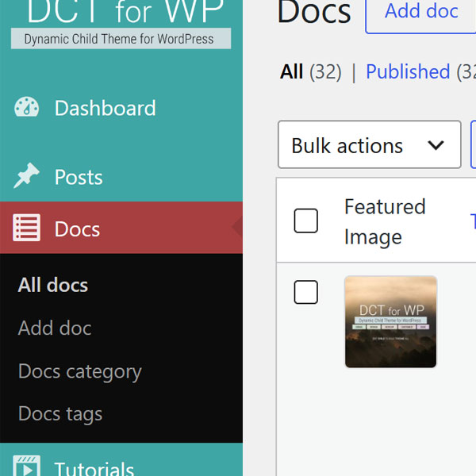The image size is (476, 476).
Task: Show All docs filter link
Action: coord(291,71)
